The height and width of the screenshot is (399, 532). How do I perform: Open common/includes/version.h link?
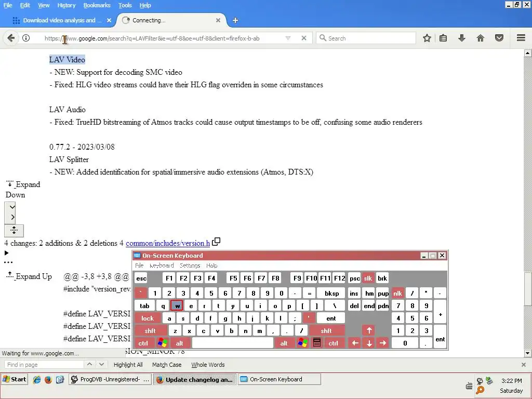coord(168,243)
